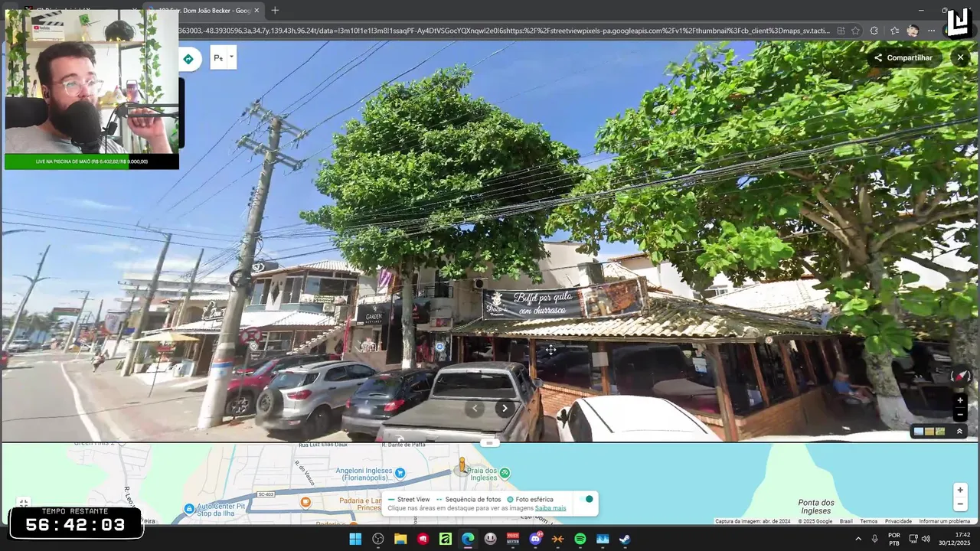Viewport: 980px width, 551px height.
Task: Select the third green photo thumbnail
Action: pyautogui.click(x=940, y=432)
